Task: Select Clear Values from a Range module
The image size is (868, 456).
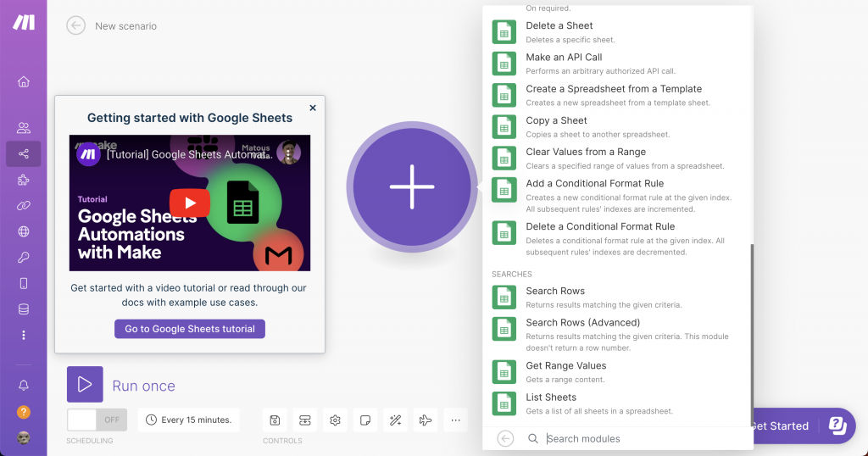Action: [x=617, y=158]
